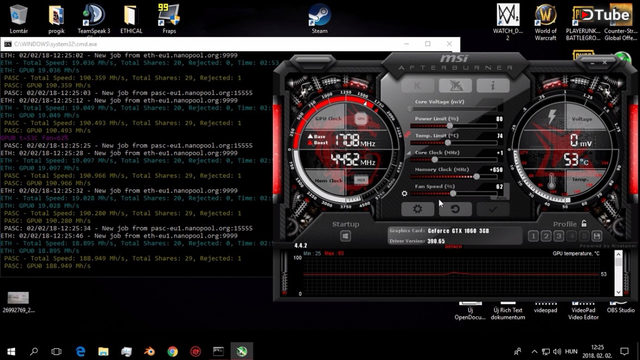Click the Fan Speed slider handle
The image size is (640, 360).
point(453,193)
